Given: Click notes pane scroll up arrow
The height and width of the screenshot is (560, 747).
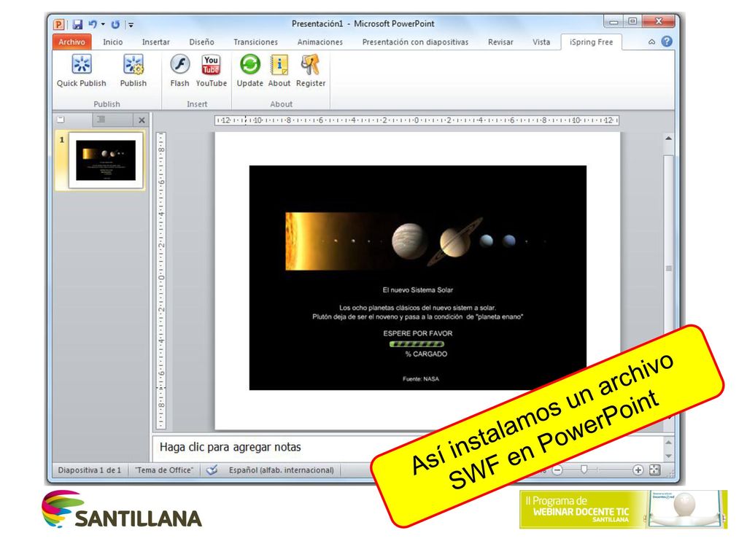Looking at the screenshot, I should [668, 443].
